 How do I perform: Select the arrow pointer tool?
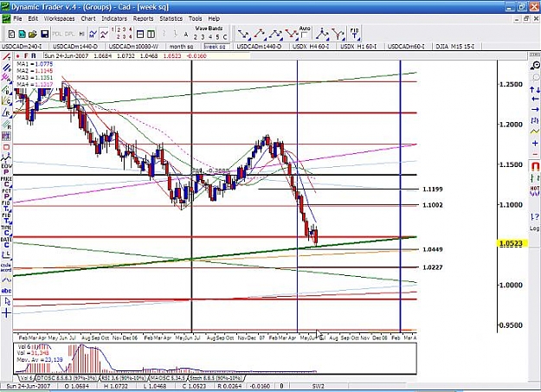coord(7,302)
